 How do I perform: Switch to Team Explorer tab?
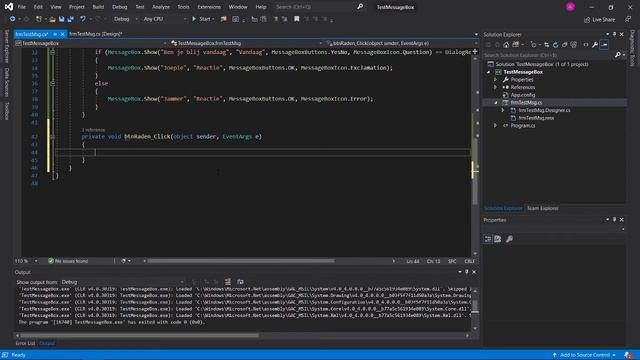pyautogui.click(x=542, y=208)
